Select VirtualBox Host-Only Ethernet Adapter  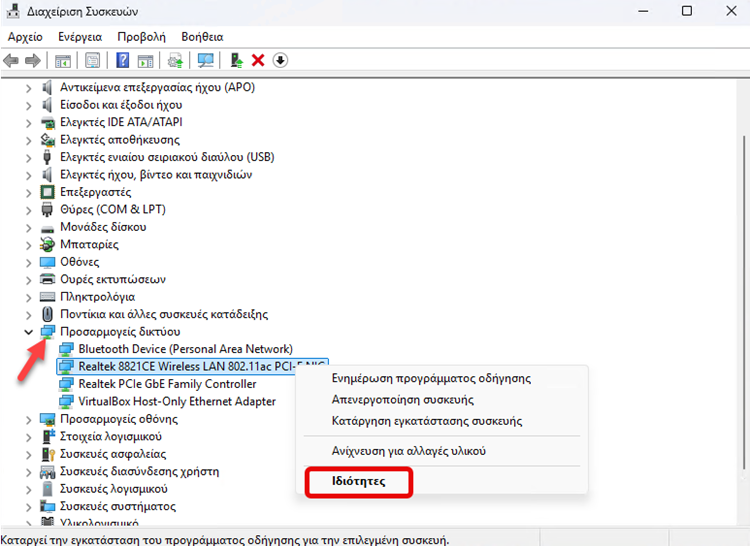[177, 401]
